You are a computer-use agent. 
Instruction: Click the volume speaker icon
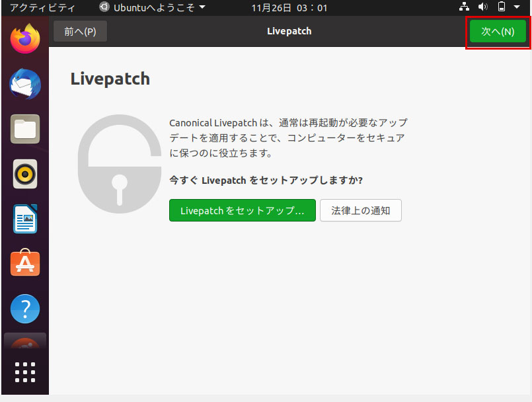(482, 7)
